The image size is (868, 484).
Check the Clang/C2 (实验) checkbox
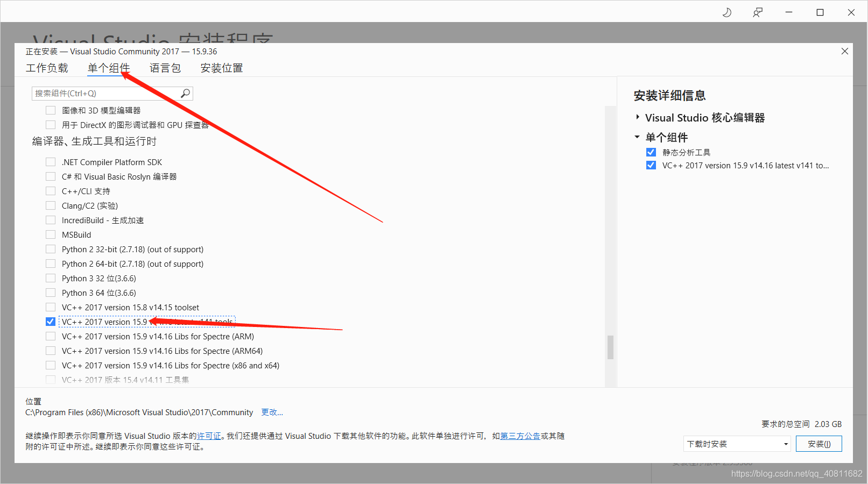[x=51, y=205]
